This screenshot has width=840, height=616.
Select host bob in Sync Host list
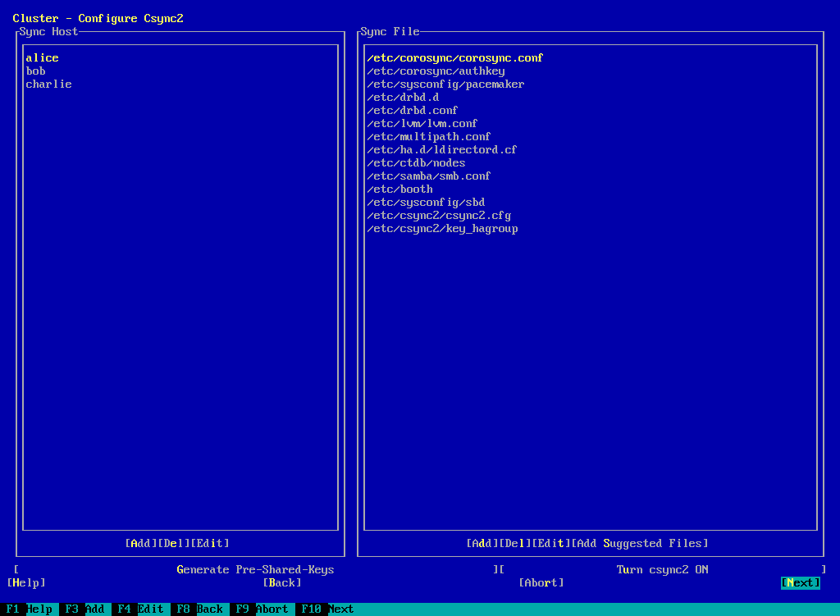coord(36,71)
